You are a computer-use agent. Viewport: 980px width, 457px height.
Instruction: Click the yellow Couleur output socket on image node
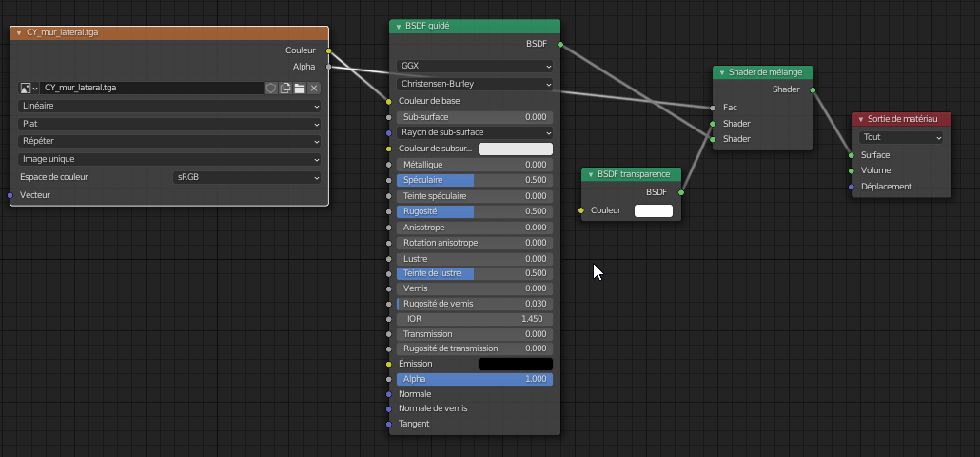pyautogui.click(x=328, y=50)
